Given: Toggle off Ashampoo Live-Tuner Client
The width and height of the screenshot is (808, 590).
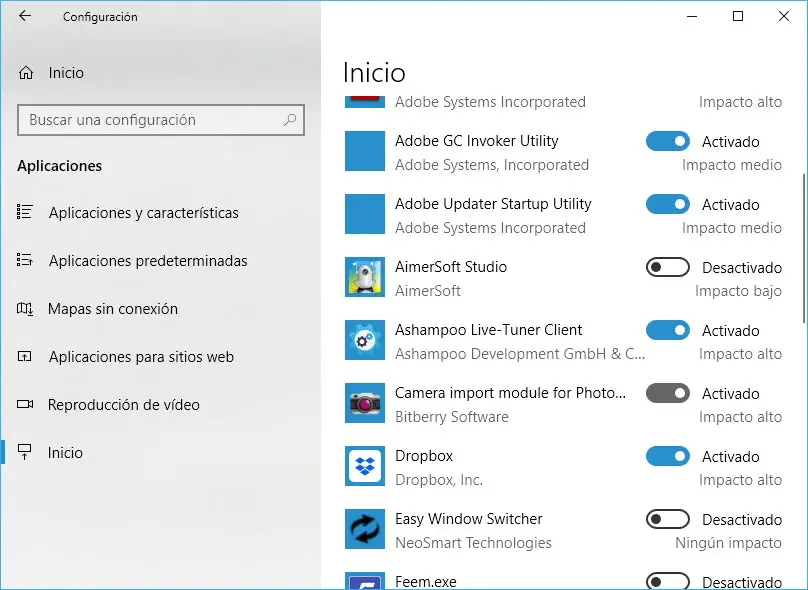Looking at the screenshot, I should coord(668,331).
